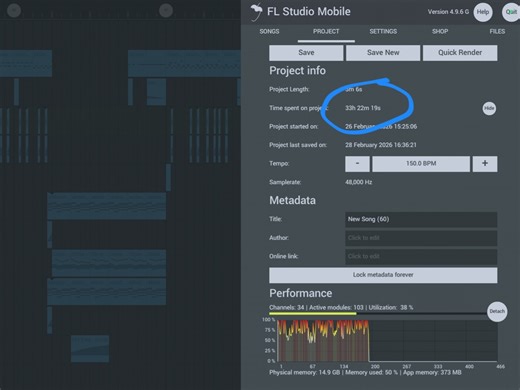
Task: Click the 28 February 2026 16:36:21 date
Action: tap(381, 145)
